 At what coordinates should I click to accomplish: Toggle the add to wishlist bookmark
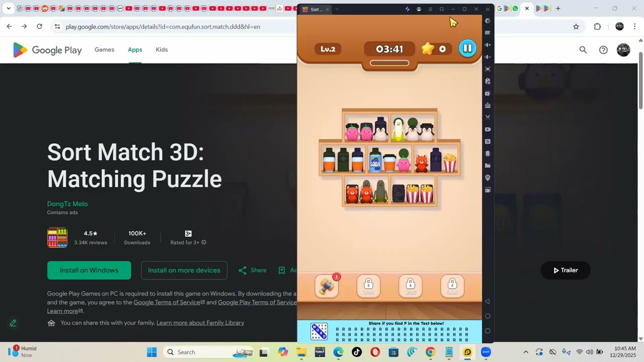pyautogui.click(x=282, y=270)
